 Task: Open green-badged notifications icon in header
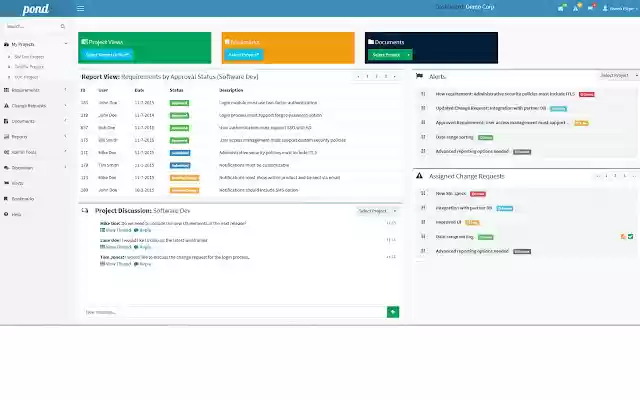[562, 8]
